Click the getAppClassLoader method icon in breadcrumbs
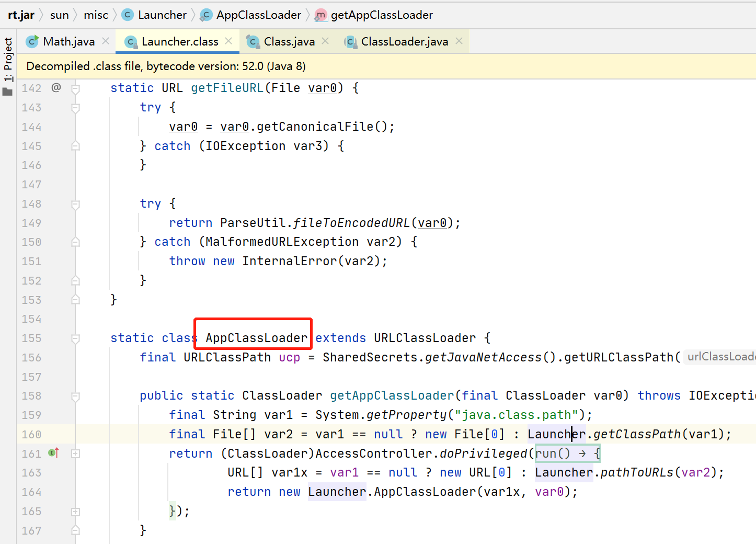Viewport: 756px width, 544px height. pyautogui.click(x=320, y=15)
